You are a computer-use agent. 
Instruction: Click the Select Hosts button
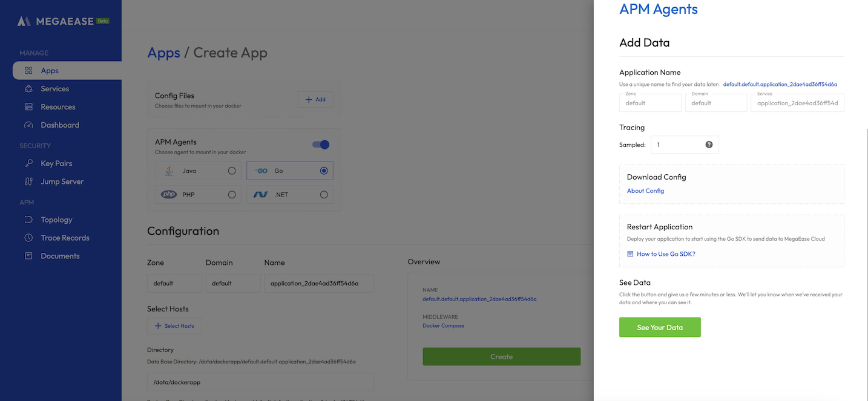click(174, 325)
